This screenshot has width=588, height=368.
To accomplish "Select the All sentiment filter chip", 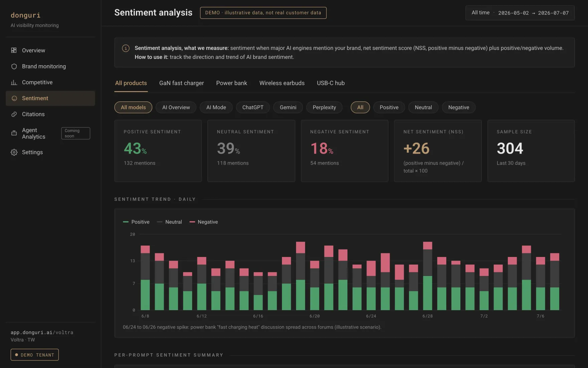I will (360, 107).
